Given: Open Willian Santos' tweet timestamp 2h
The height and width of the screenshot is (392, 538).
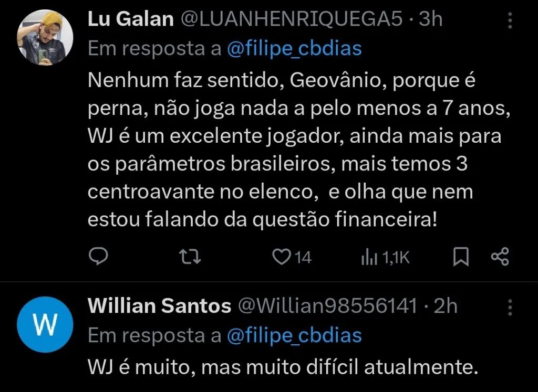Looking at the screenshot, I should 446,305.
